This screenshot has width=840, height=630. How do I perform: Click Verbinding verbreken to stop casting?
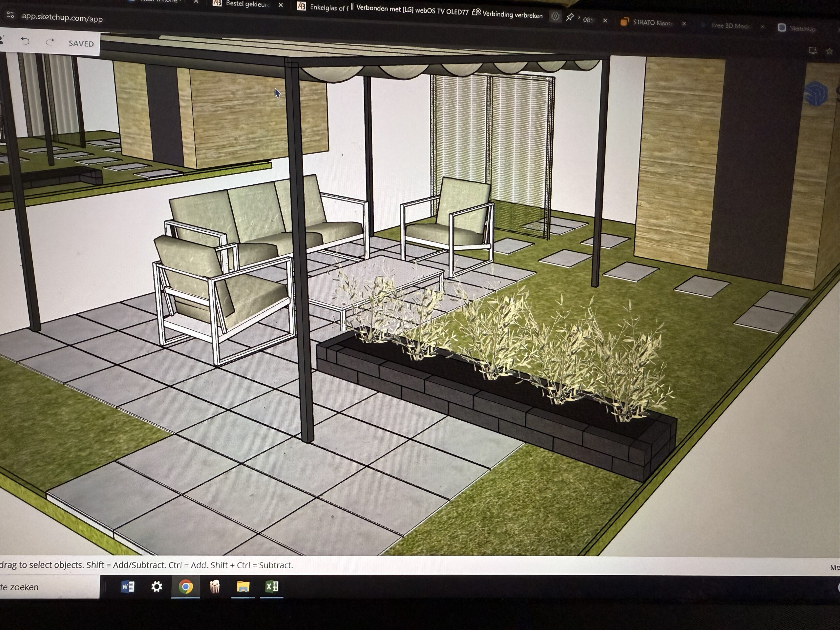pyautogui.click(x=512, y=15)
